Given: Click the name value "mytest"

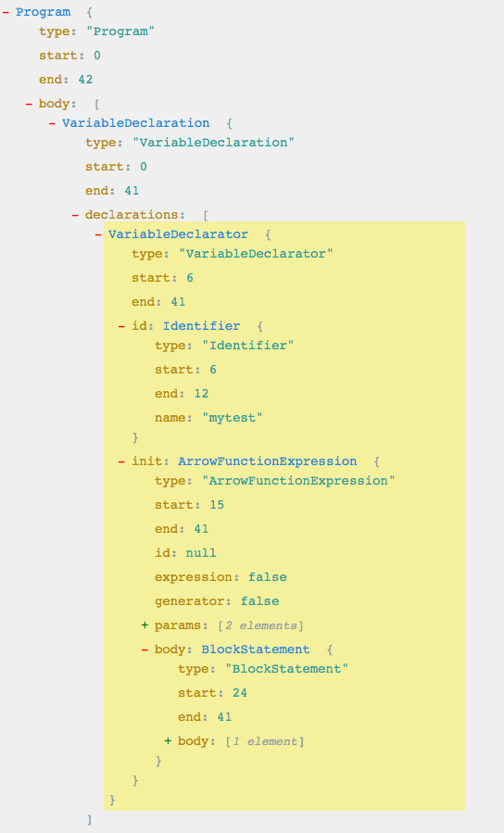Looking at the screenshot, I should 233,418.
